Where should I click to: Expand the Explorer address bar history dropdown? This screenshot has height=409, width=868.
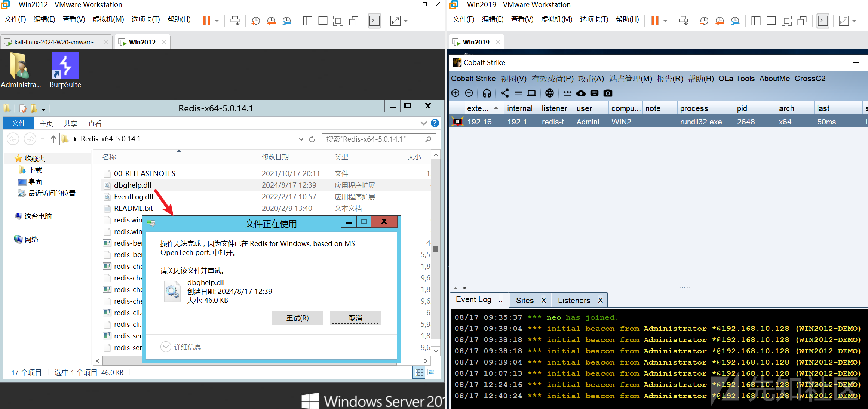301,139
